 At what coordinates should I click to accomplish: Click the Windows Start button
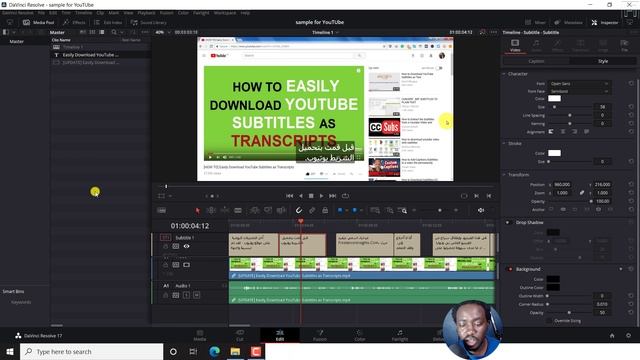click(10, 351)
